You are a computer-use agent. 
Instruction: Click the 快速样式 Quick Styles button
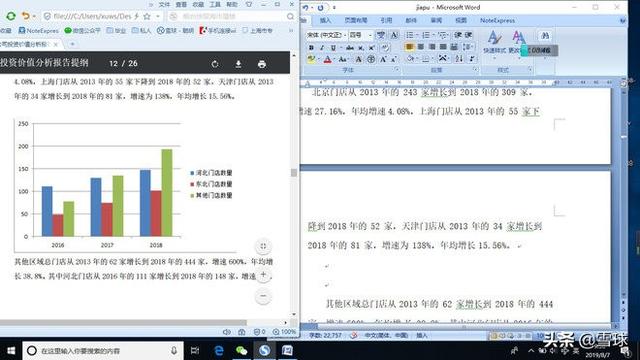(494, 42)
